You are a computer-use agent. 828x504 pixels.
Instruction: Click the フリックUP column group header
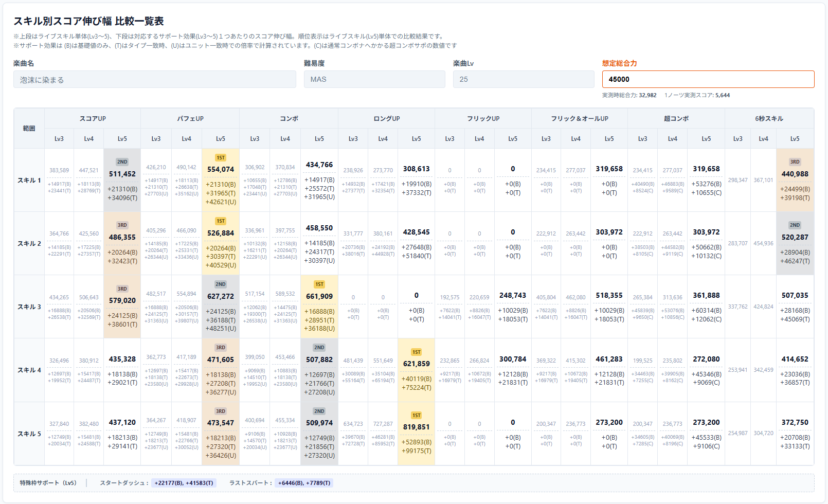pyautogui.click(x=483, y=118)
